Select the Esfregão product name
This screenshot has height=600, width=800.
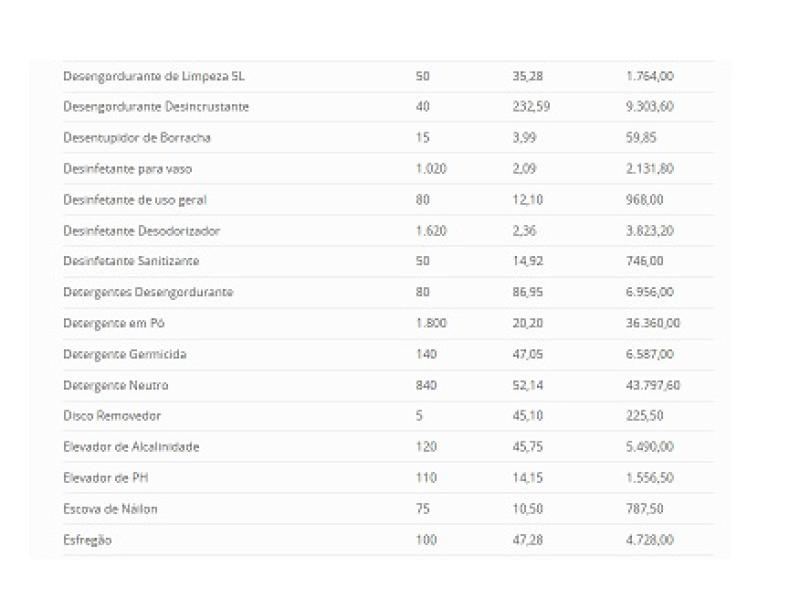87,540
